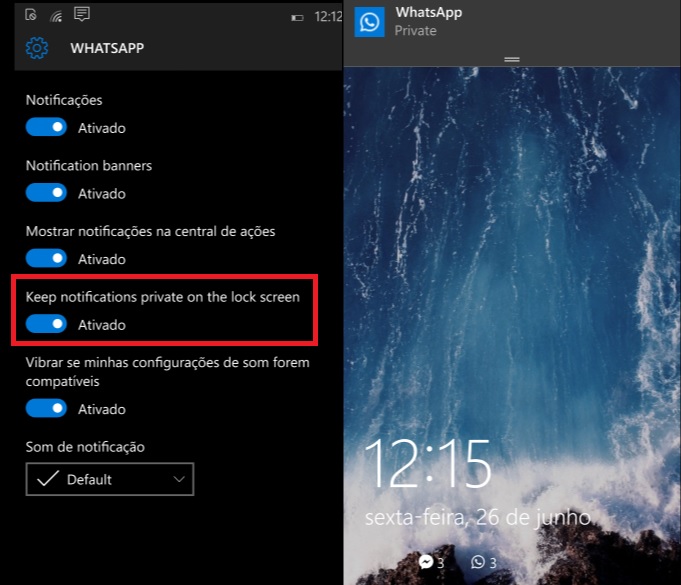Screen dimensions: 681x585
Task: Tap the battery icon in status bar
Action: (297, 17)
